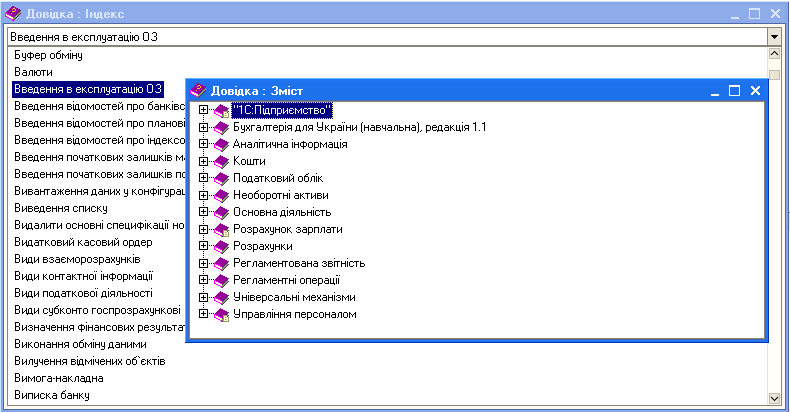The image size is (790, 412).
Task: Select "Введення відомостей про індексо..." entry
Action: pos(99,140)
